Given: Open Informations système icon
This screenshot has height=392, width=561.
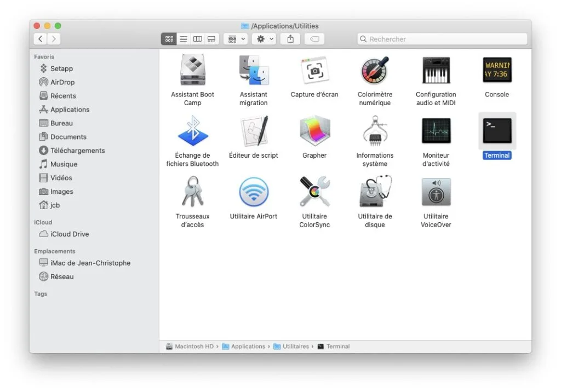Looking at the screenshot, I should click(375, 130).
